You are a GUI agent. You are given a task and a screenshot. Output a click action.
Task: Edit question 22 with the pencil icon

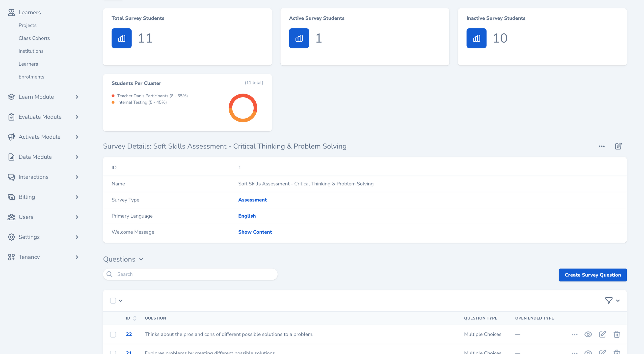602,334
